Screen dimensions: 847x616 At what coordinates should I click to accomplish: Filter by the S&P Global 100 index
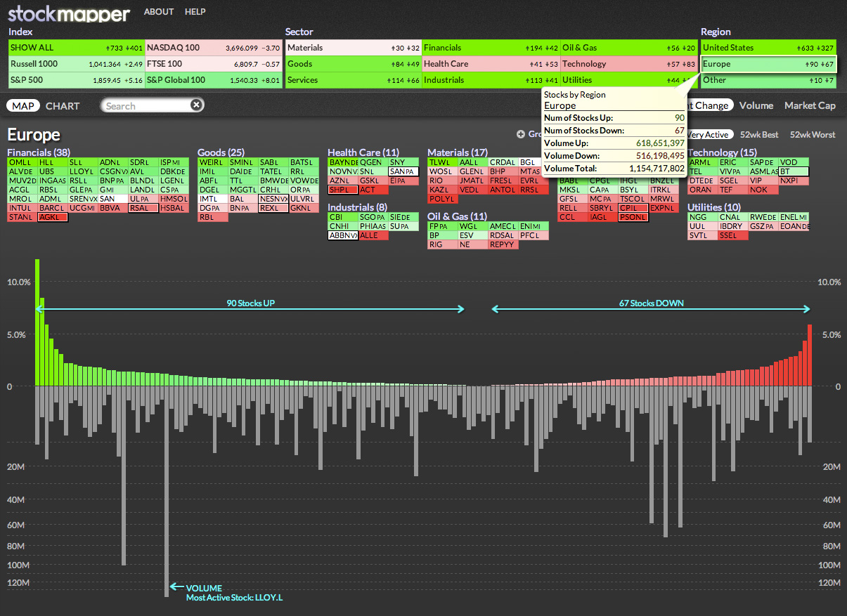213,80
